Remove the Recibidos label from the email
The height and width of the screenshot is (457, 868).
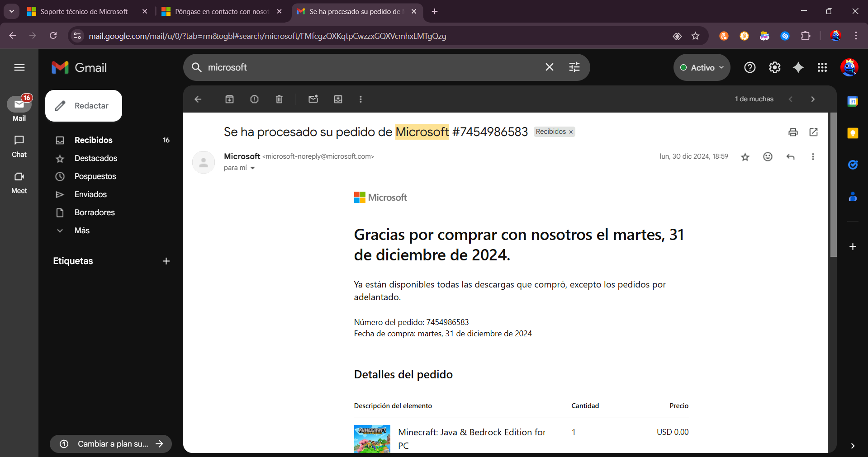(571, 132)
